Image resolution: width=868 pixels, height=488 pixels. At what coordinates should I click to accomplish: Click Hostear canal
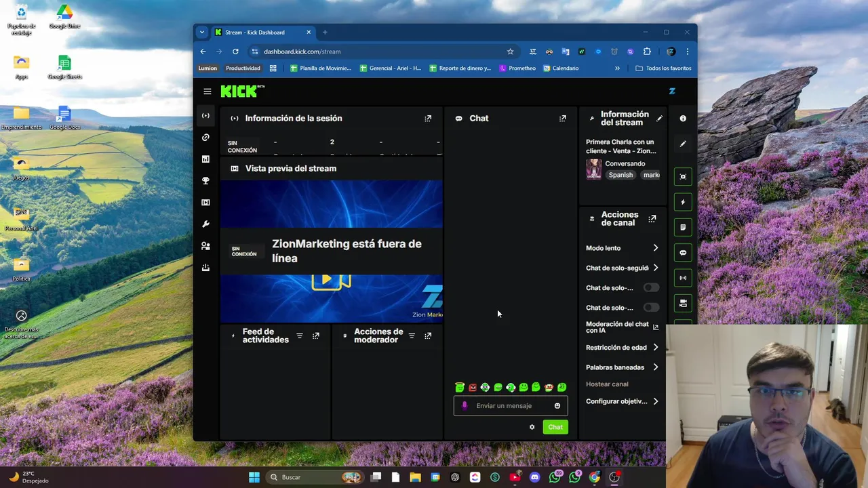(607, 384)
